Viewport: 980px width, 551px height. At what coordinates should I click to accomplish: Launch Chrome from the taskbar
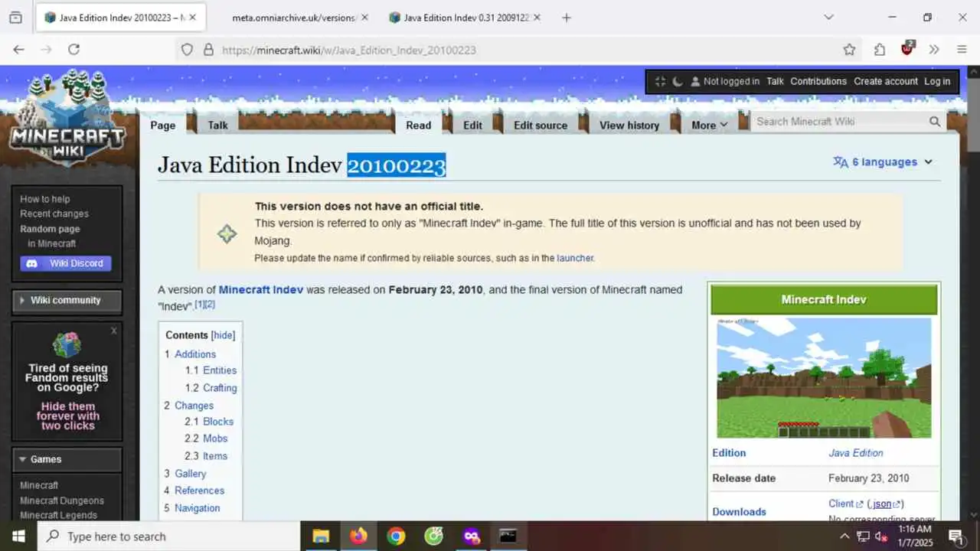point(396,536)
